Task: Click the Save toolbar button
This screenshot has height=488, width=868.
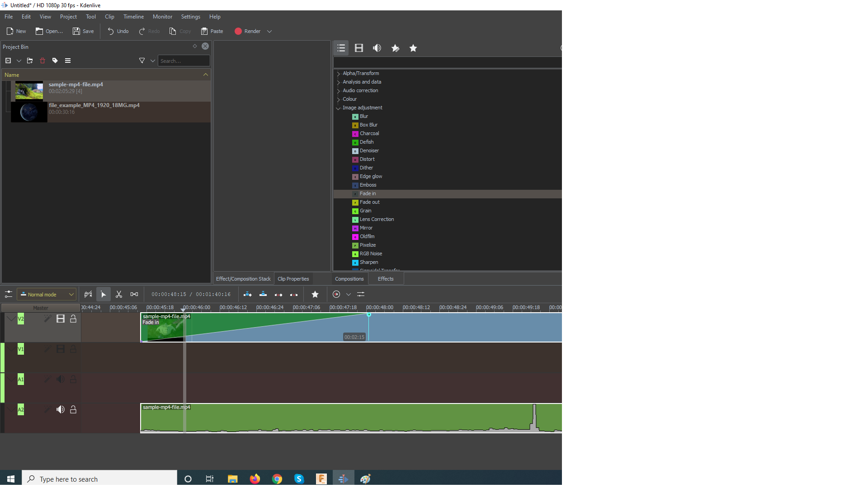Action: pos(83,31)
